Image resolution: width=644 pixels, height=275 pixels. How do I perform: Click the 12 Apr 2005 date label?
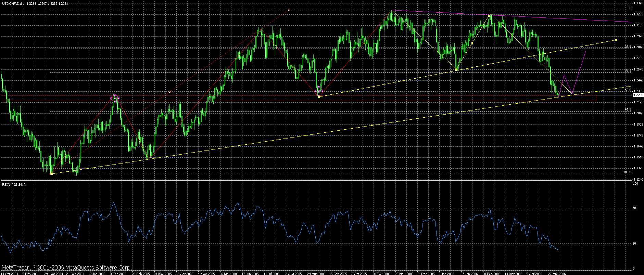[185, 273]
